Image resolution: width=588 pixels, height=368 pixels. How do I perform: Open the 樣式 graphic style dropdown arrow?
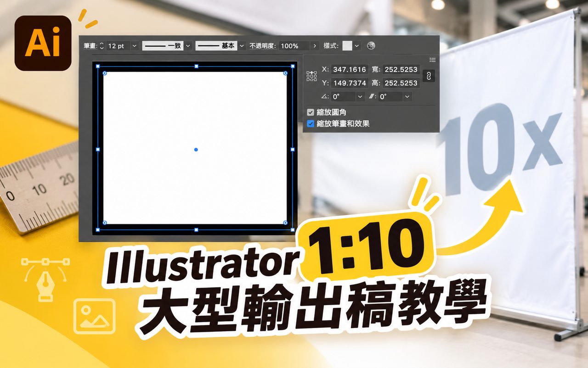tap(357, 46)
